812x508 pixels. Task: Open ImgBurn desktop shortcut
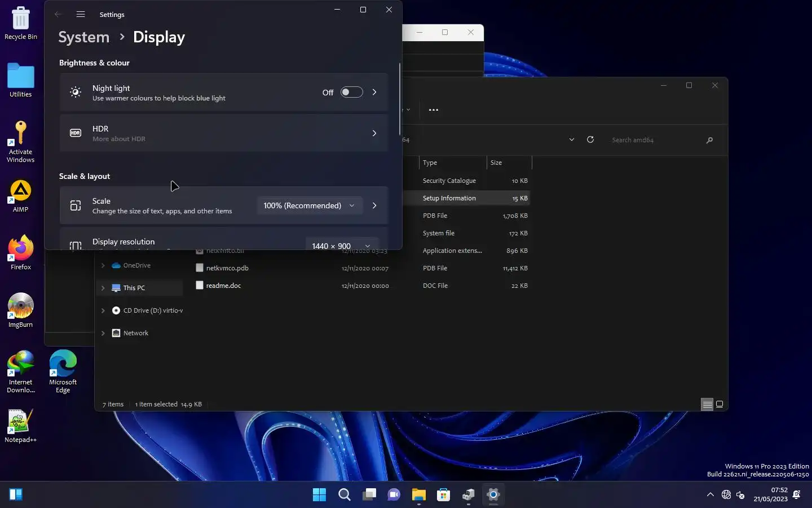[x=21, y=310]
